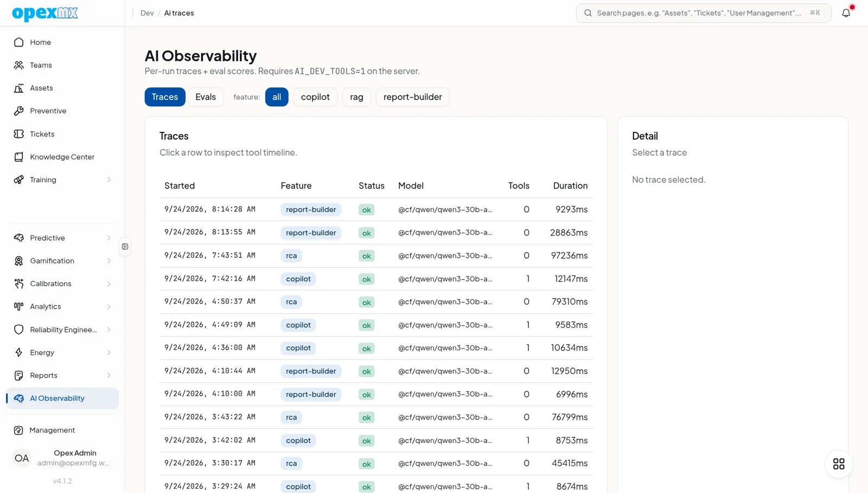This screenshot has width=868, height=493.
Task: Expand the Analytics submenu chevron
Action: tap(108, 306)
